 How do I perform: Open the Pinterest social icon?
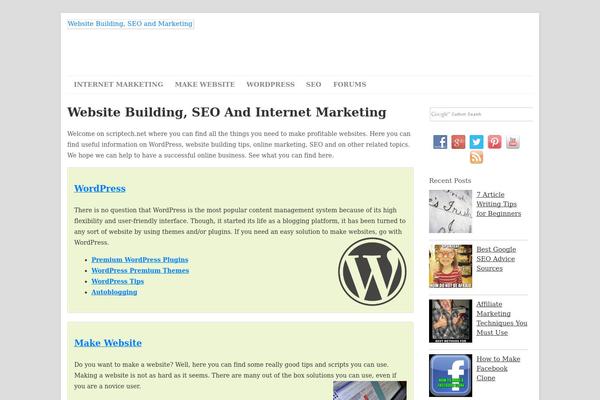tap(494, 142)
